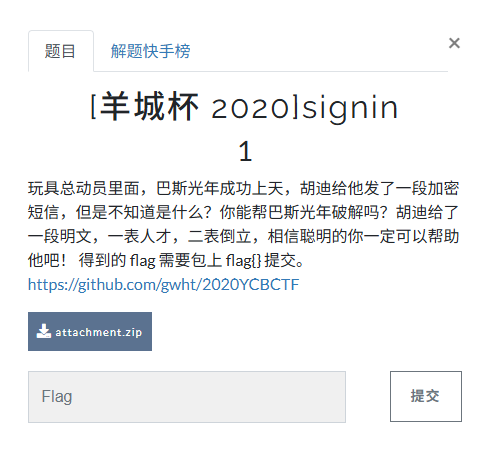Click the 提交 submit button

(x=426, y=396)
